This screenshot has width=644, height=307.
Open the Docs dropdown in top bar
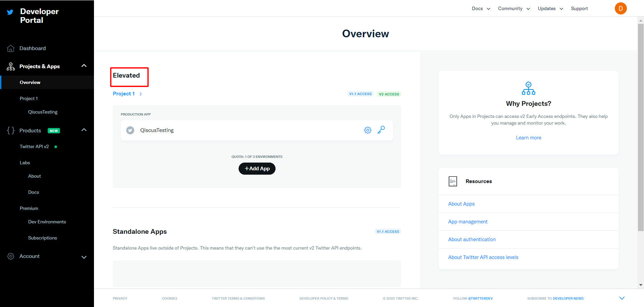tap(481, 8)
